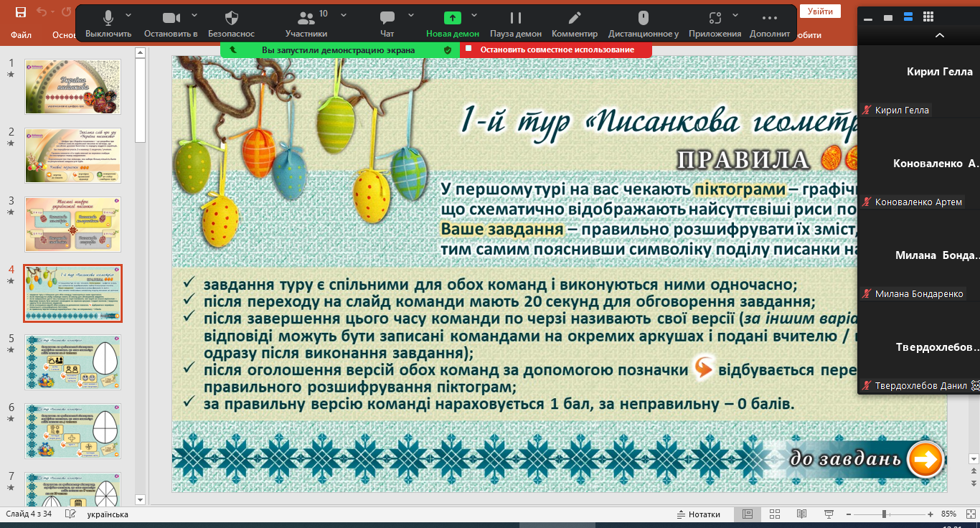Undo last action in PowerPoint toolbar

[x=41, y=11]
